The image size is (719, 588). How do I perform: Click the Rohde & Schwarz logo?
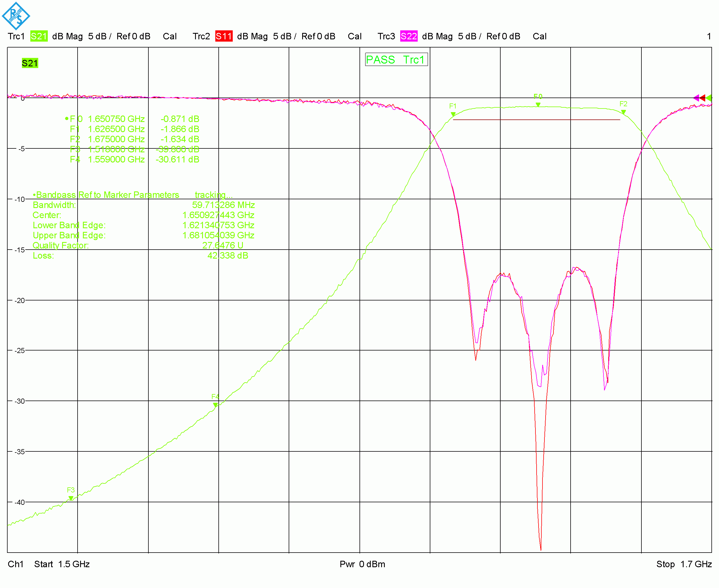[16, 16]
